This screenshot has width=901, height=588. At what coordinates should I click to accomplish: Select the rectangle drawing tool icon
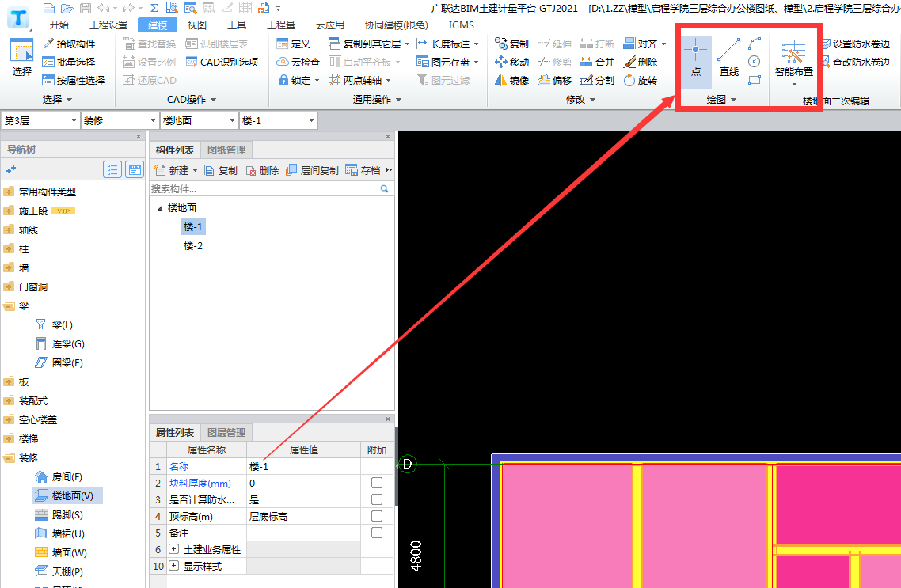(x=755, y=81)
